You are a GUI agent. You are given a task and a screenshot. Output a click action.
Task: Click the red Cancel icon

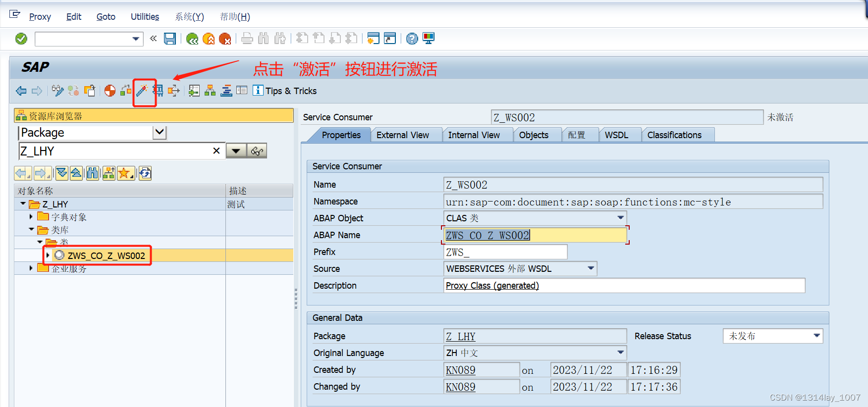pyautogui.click(x=225, y=39)
